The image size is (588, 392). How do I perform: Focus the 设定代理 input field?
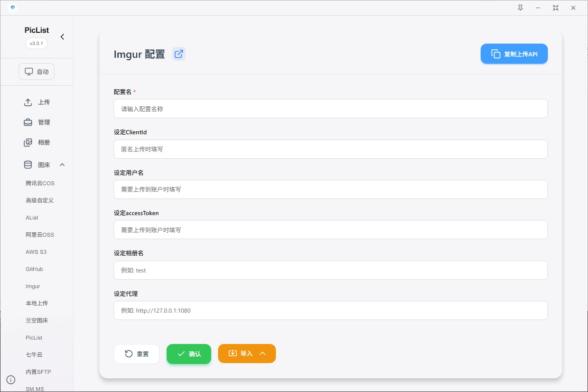[x=330, y=310]
